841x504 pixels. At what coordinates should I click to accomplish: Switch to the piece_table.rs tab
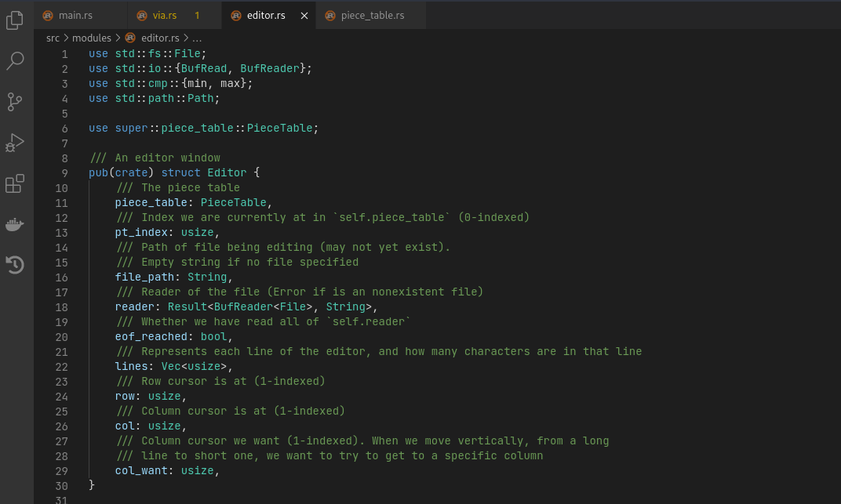(372, 16)
